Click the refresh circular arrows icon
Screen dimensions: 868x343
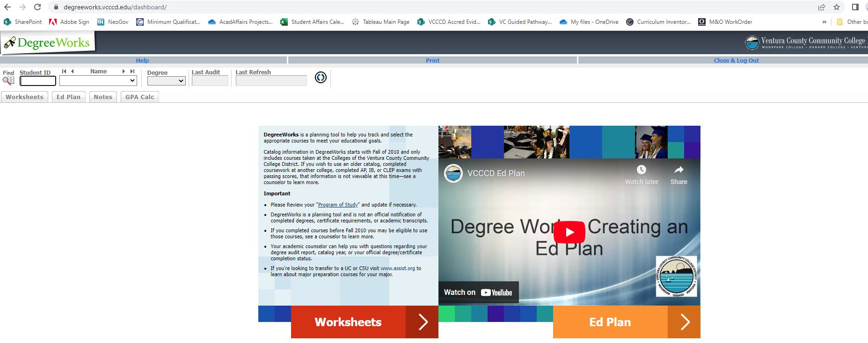point(321,78)
